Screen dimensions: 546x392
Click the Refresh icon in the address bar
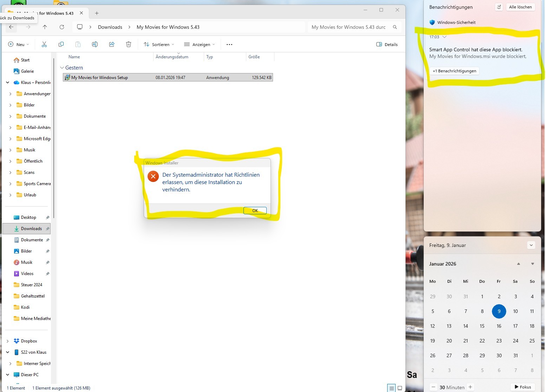[x=62, y=27]
